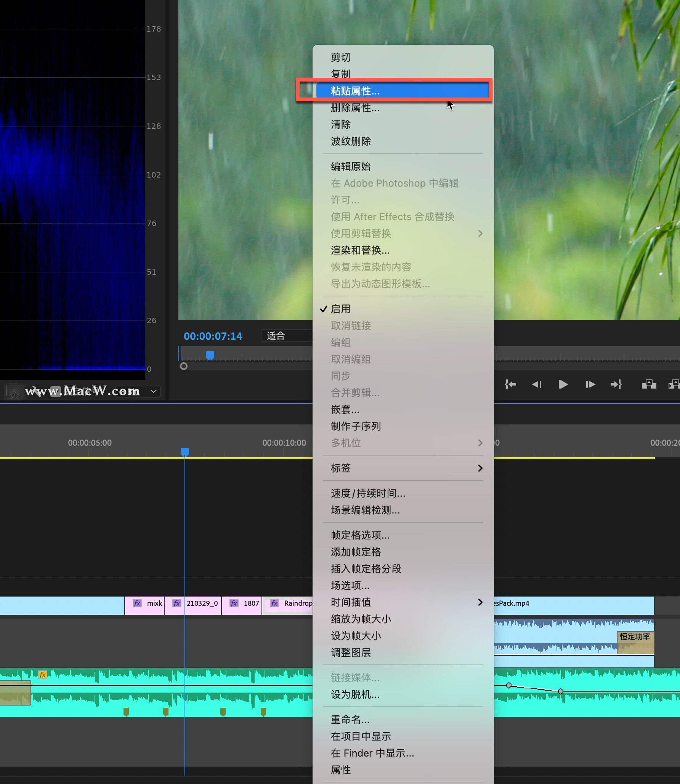Click fx badge on the 210329_0 clip

click(x=177, y=603)
